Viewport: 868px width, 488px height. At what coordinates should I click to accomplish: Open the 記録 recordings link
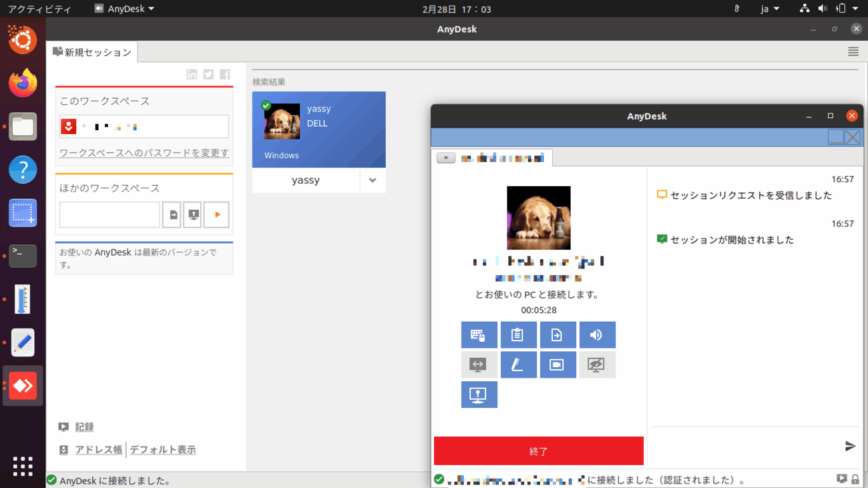pyautogui.click(x=84, y=427)
